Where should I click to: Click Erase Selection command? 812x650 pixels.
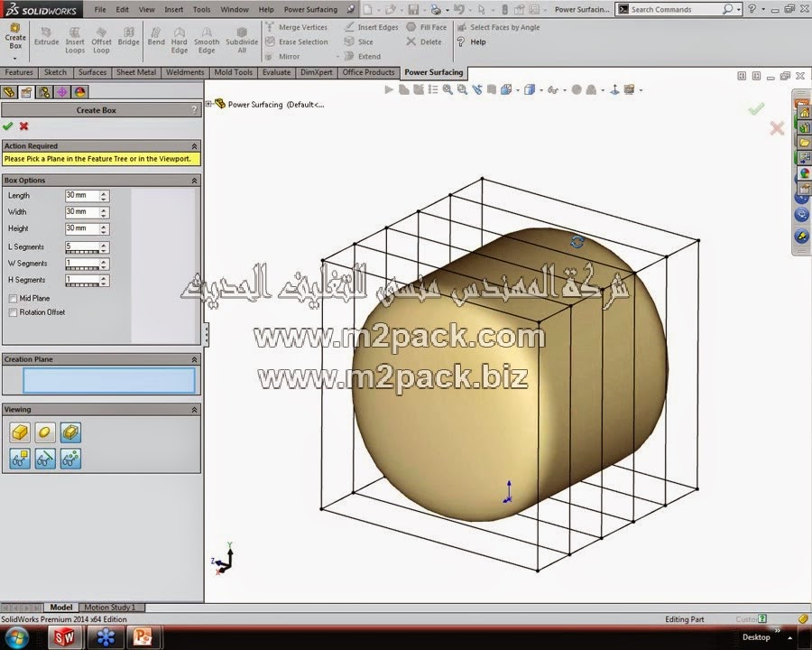point(297,42)
